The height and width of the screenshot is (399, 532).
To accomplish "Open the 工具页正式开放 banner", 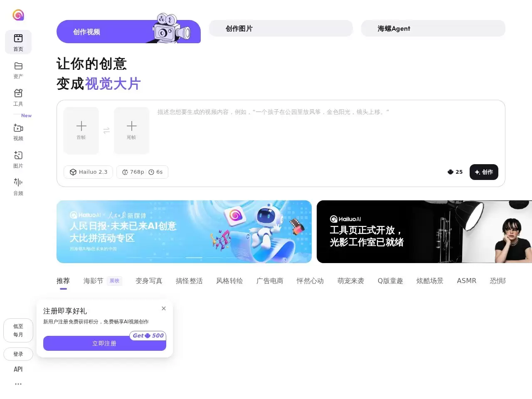I will [x=424, y=232].
